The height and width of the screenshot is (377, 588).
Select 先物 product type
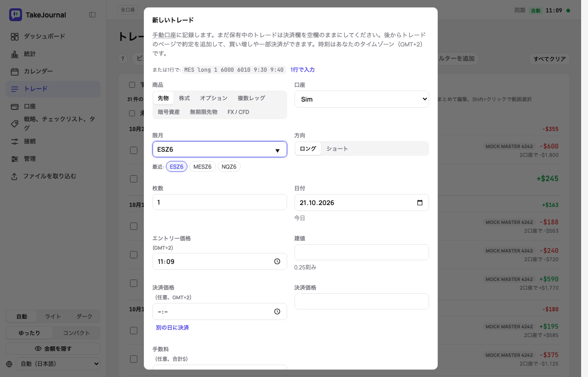click(x=163, y=98)
